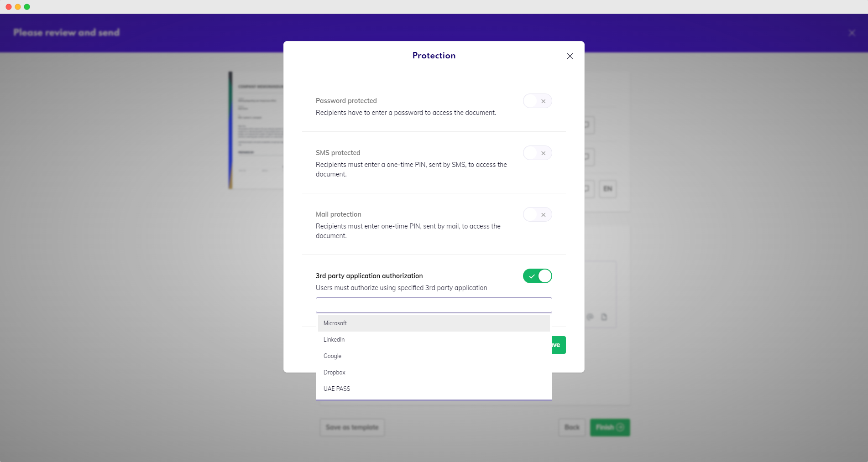Click the green macOS maximize button
The width and height of the screenshot is (868, 462).
[27, 7]
